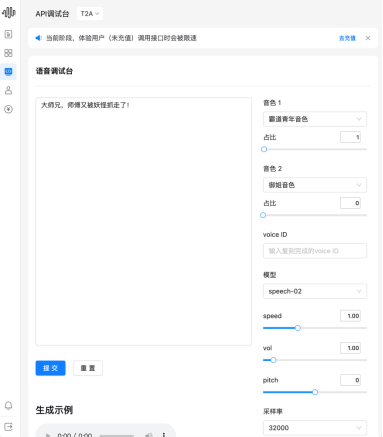Dismiss the rate-limit notice banner
This screenshot has width=383, height=437.
[x=368, y=38]
